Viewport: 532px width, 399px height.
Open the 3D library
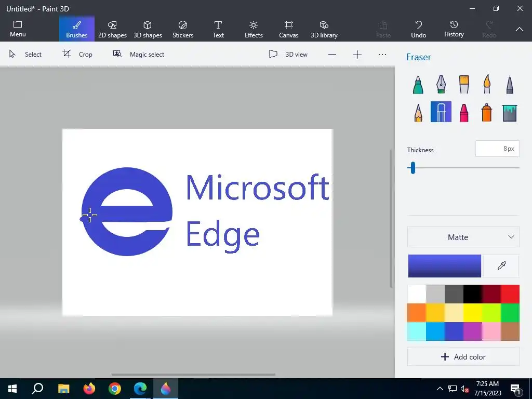pyautogui.click(x=324, y=29)
